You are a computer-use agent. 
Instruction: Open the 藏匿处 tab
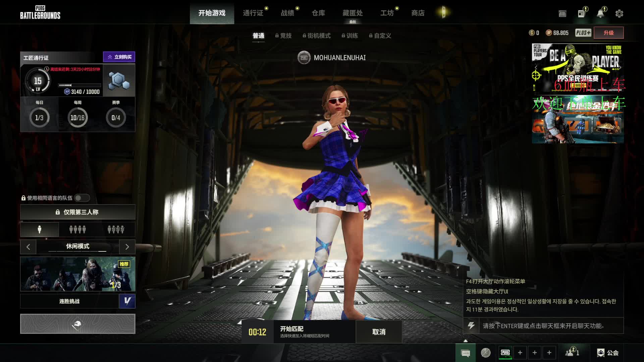tap(353, 13)
